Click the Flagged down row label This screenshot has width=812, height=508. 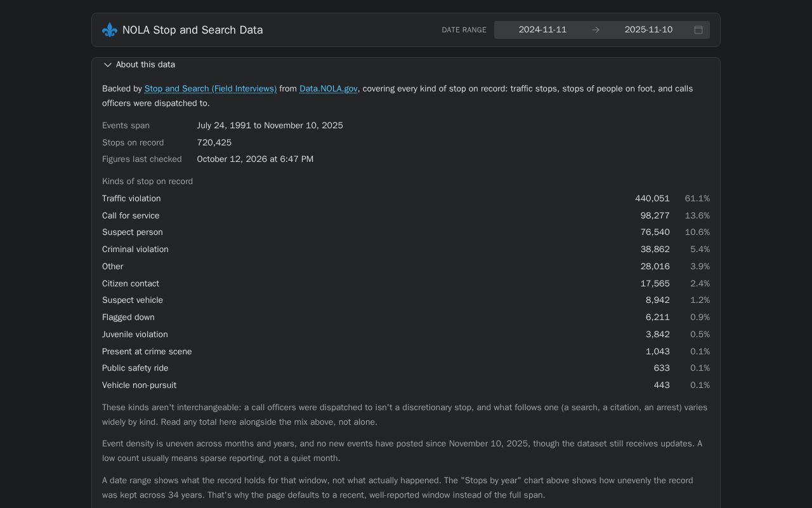click(x=128, y=317)
